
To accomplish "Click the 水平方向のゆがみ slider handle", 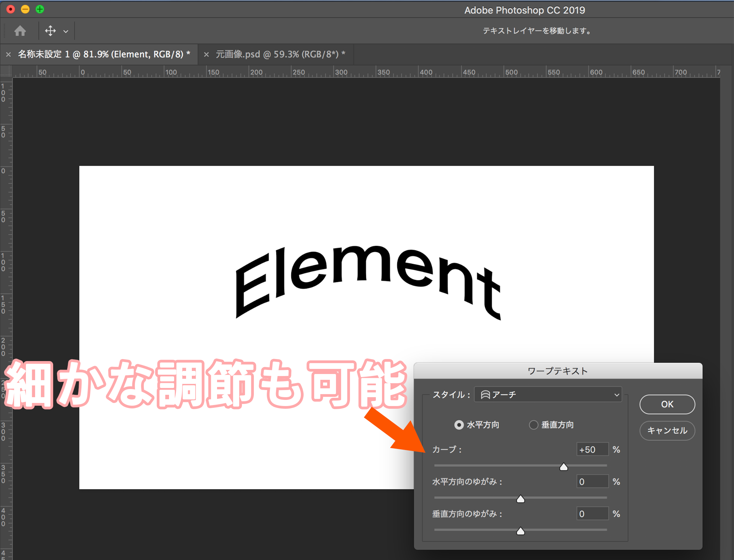I will click(520, 499).
